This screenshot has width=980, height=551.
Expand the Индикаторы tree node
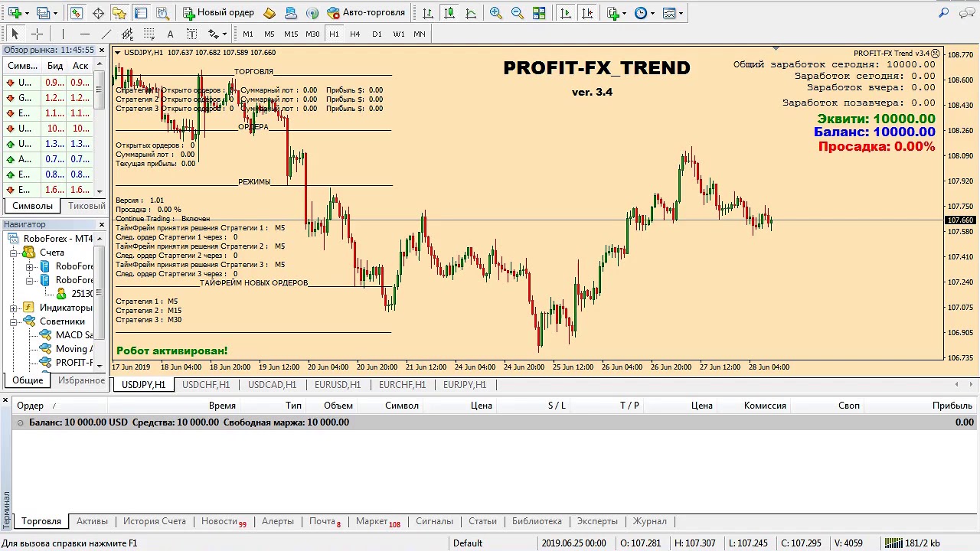14,308
